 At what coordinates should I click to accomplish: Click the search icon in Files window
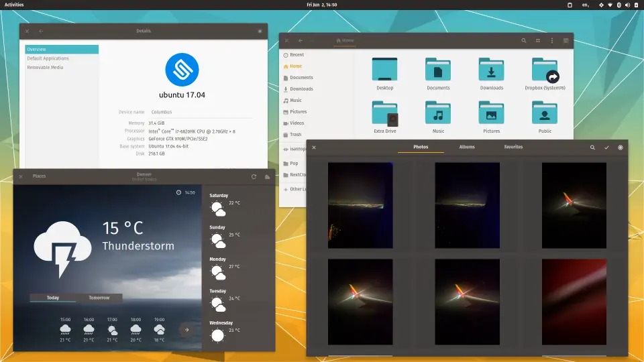click(523, 41)
